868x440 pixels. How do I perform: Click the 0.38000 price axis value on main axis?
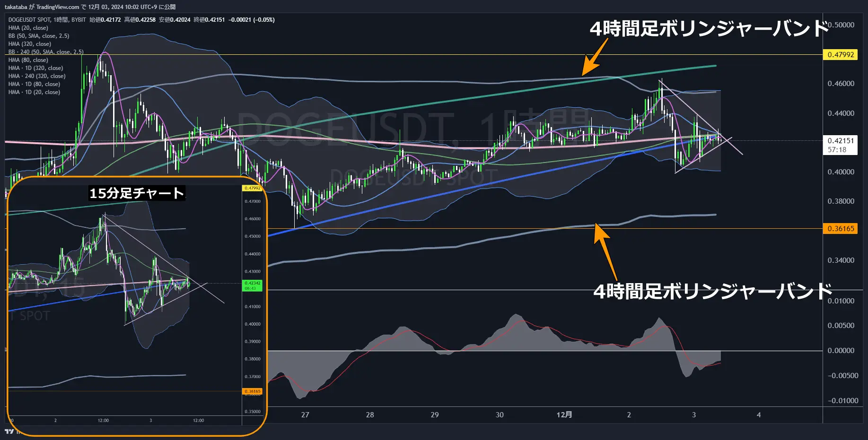841,201
